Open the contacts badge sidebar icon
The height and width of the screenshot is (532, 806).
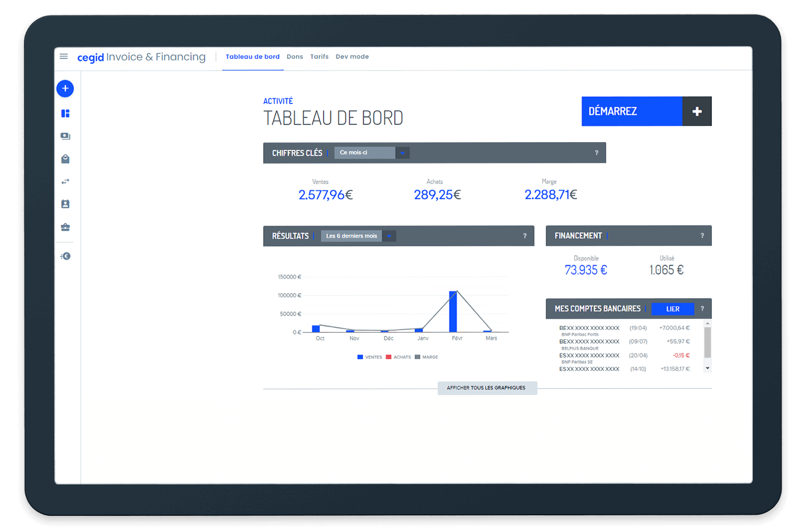coord(65,204)
